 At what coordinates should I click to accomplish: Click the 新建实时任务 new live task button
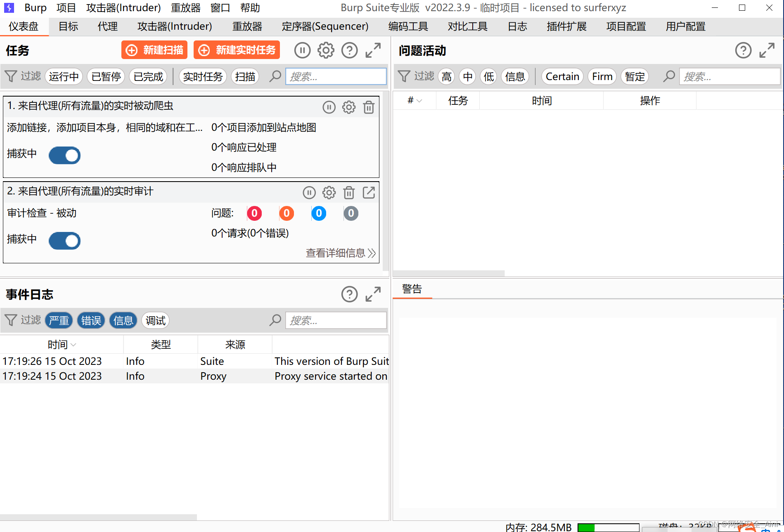(x=237, y=50)
